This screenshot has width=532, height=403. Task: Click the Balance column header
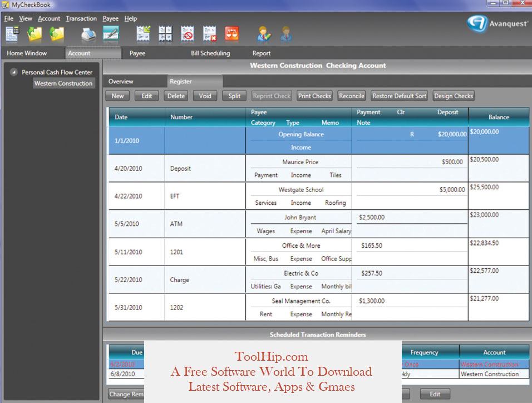coord(499,117)
